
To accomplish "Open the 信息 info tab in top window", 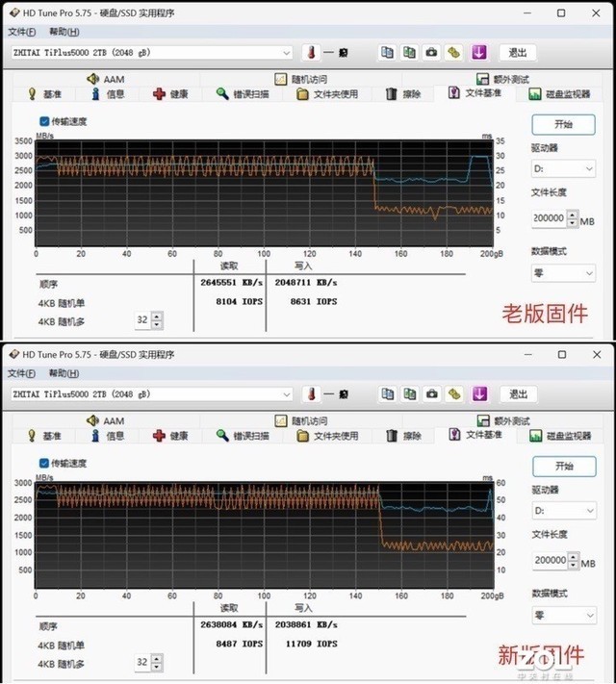I will [x=108, y=93].
